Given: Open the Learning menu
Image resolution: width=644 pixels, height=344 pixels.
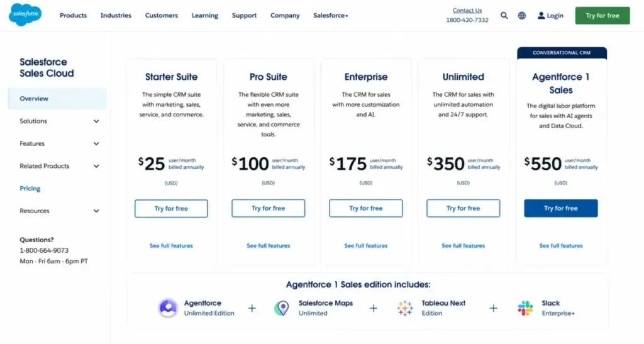Looking at the screenshot, I should [205, 16].
